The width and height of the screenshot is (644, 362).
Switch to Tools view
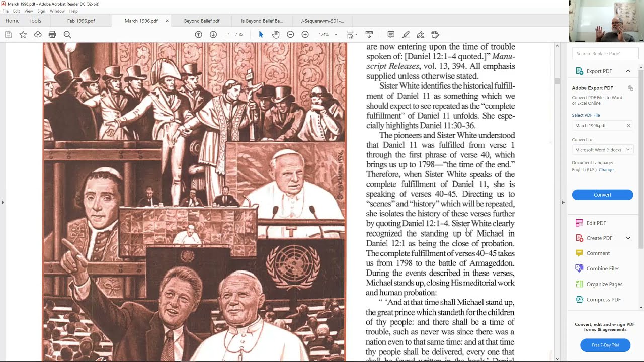point(35,21)
